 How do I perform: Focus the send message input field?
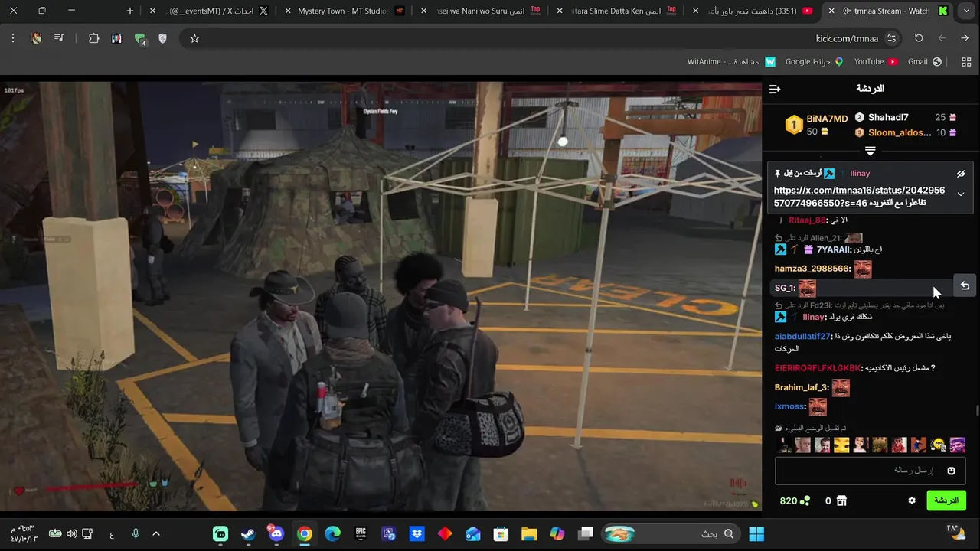coord(869,471)
